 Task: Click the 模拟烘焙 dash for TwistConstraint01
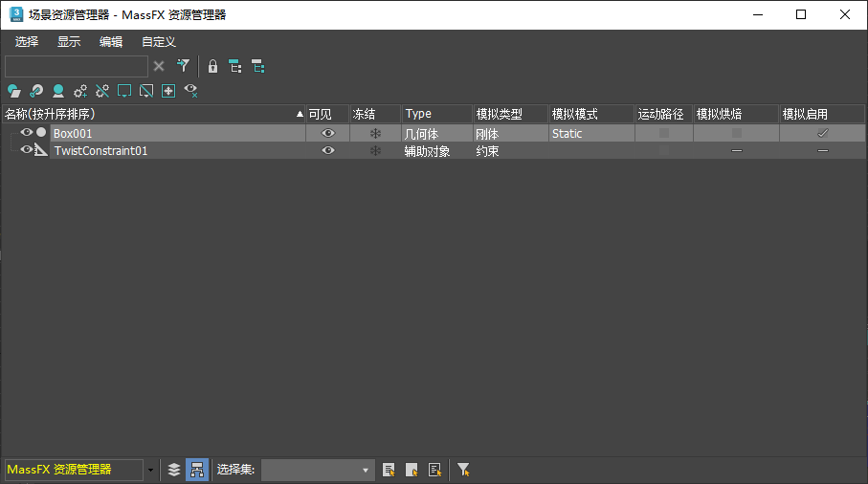pos(737,150)
